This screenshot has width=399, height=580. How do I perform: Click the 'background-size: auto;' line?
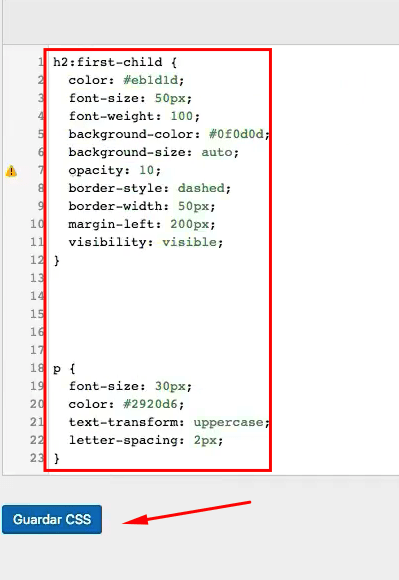pyautogui.click(x=153, y=152)
